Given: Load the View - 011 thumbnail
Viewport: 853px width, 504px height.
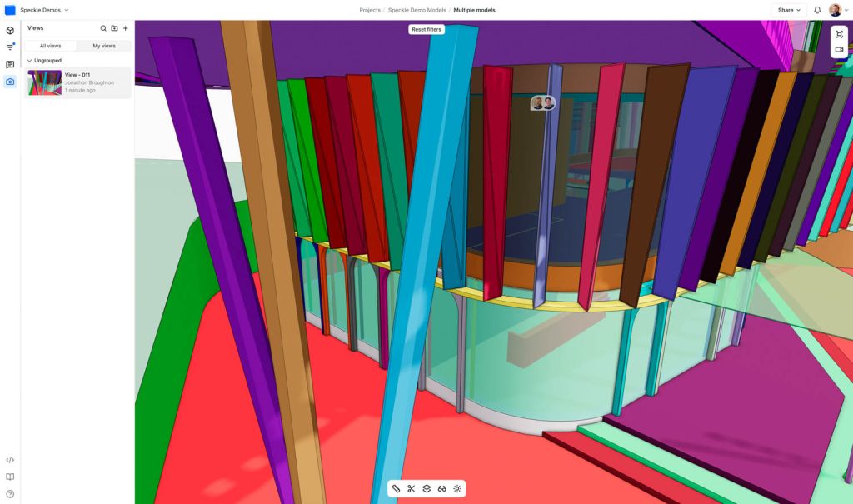Looking at the screenshot, I should click(44, 82).
